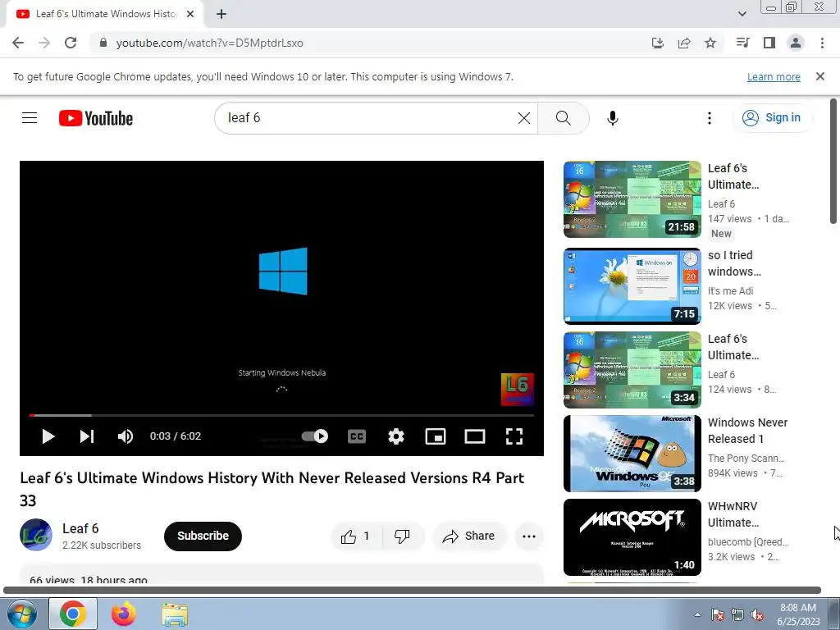Share this video
The height and width of the screenshot is (630, 840).
pyautogui.click(x=468, y=536)
